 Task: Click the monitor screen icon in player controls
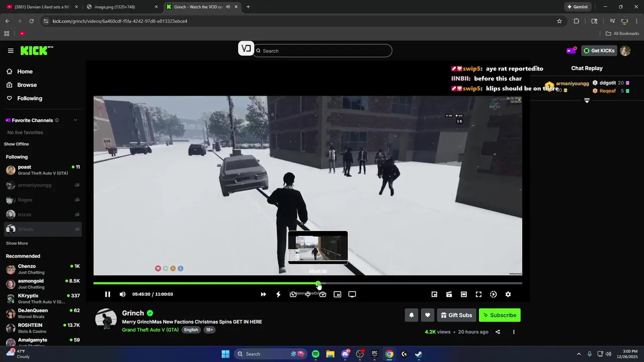(x=352, y=294)
